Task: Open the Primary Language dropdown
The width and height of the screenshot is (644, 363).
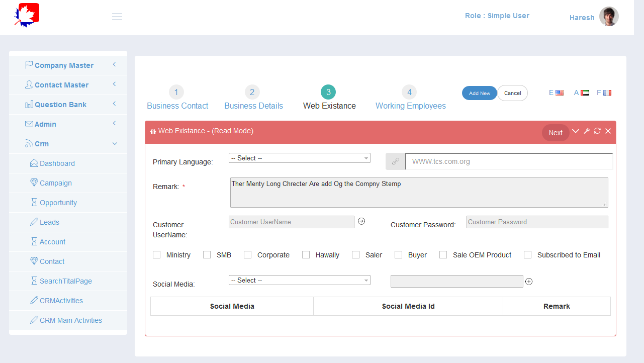Action: [299, 158]
